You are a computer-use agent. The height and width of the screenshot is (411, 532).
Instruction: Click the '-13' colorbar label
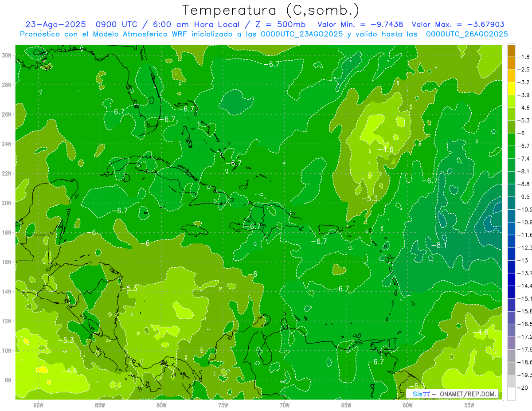523,260
